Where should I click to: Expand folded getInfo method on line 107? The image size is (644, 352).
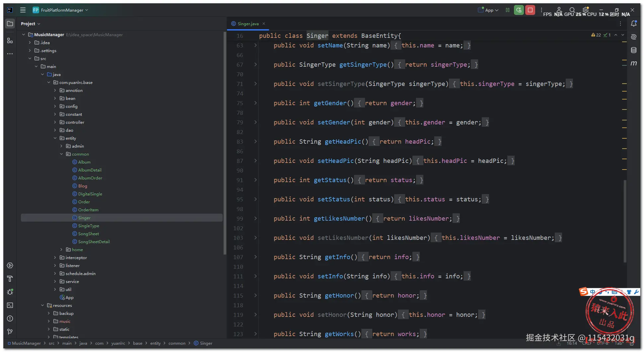point(255,257)
